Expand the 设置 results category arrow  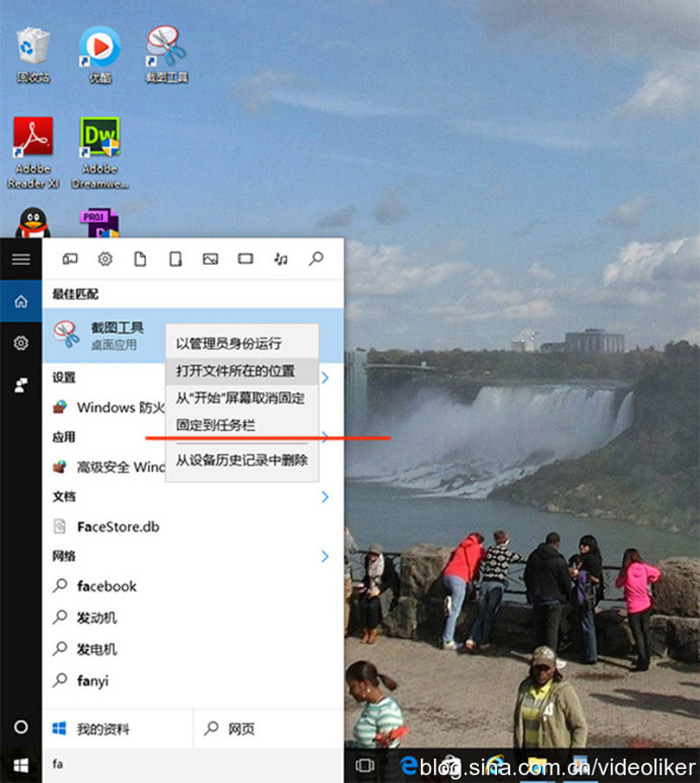[325, 378]
